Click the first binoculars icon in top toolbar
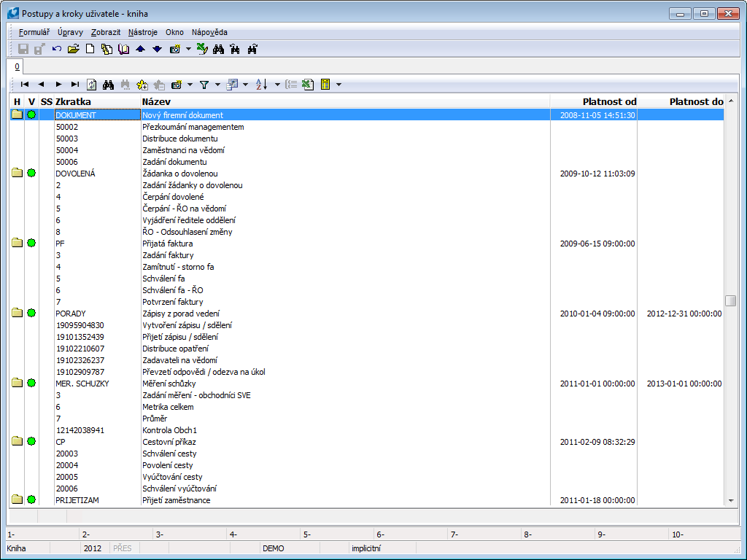747x560 pixels. [x=218, y=49]
